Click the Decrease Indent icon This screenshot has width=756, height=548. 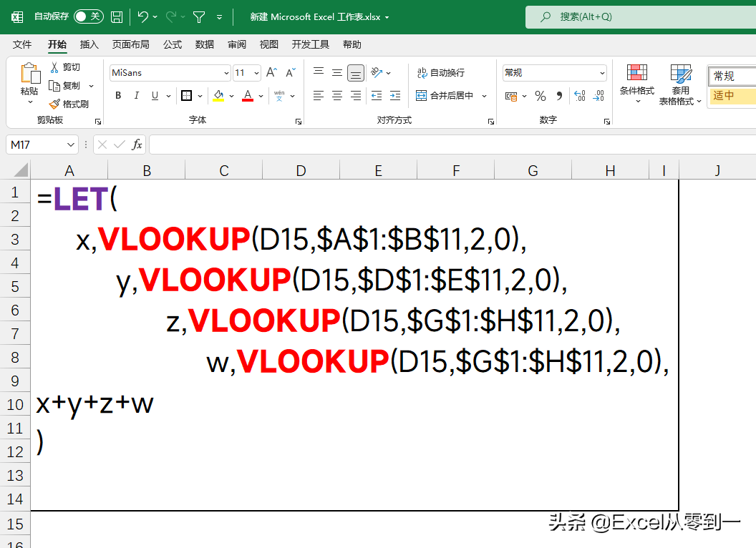[377, 95]
